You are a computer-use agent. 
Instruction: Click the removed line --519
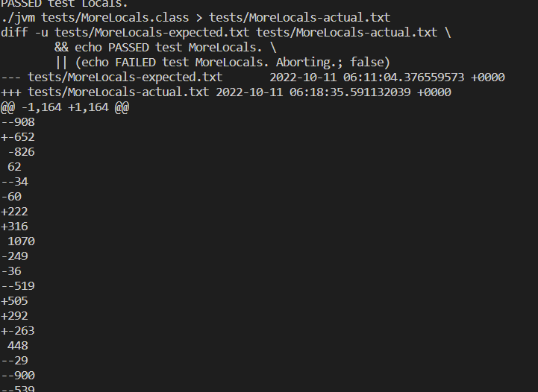19,286
